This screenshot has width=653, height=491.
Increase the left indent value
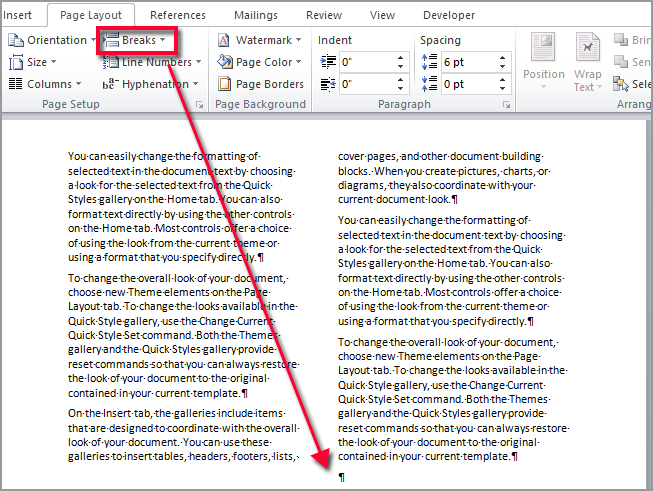(400, 58)
